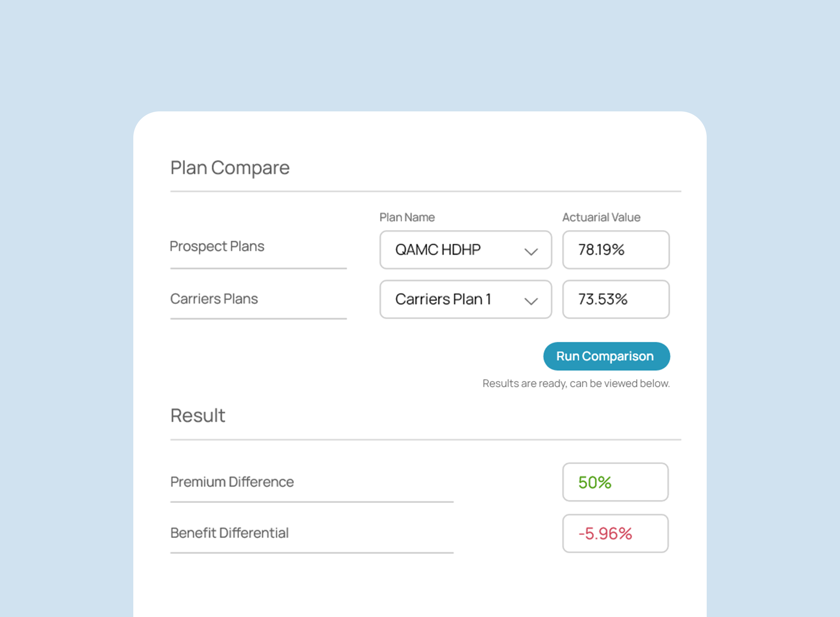Click the Result section heading
The width and height of the screenshot is (840, 617).
(198, 416)
